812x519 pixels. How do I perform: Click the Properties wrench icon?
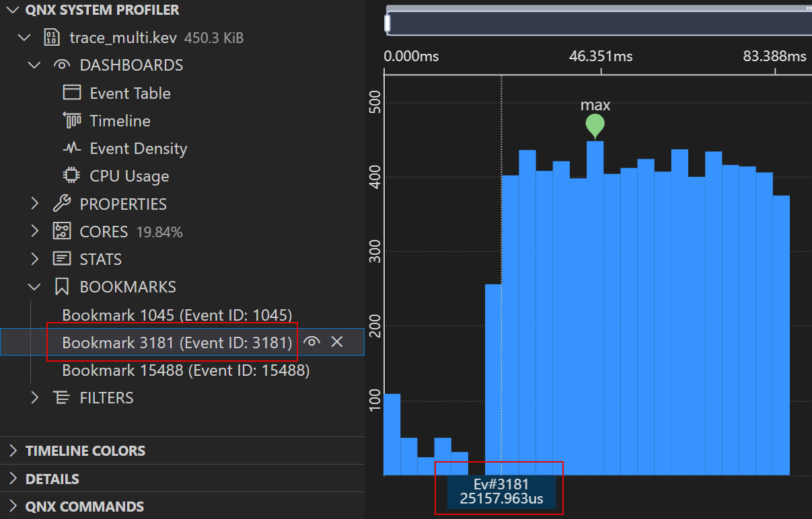pos(62,203)
